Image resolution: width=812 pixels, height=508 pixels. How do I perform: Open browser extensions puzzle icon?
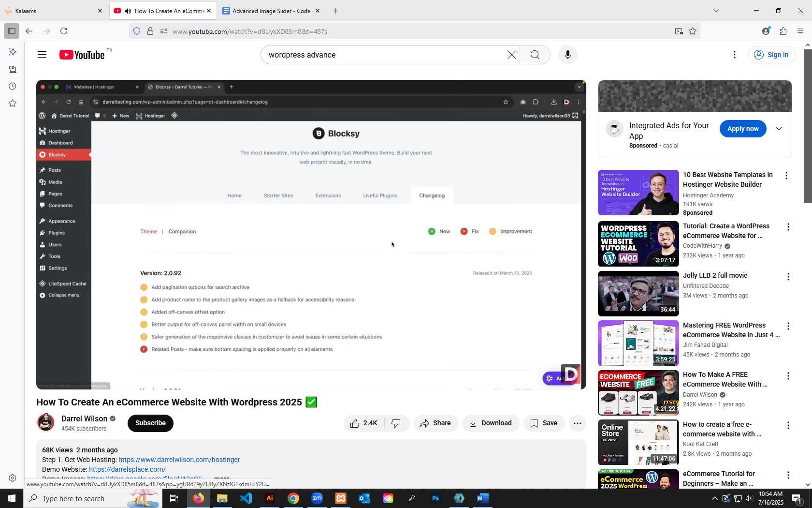[783, 31]
